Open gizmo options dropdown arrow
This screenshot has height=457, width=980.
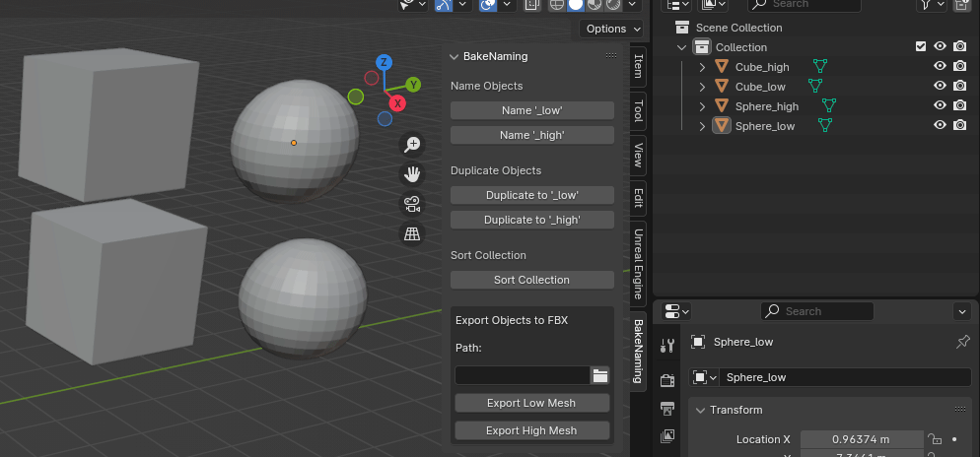(461, 5)
